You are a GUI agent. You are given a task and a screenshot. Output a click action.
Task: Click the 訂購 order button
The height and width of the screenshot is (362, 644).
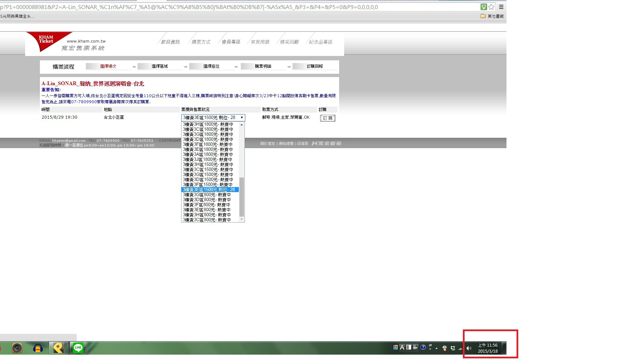[327, 118]
